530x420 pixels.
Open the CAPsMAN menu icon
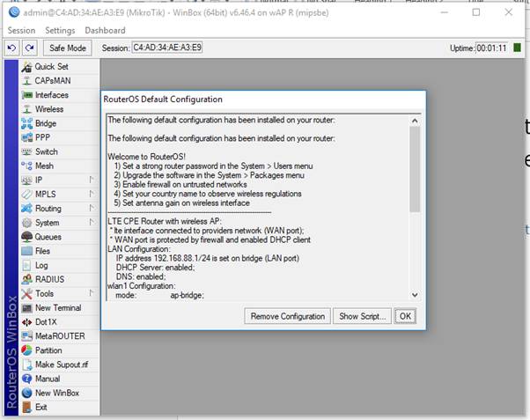click(x=26, y=81)
